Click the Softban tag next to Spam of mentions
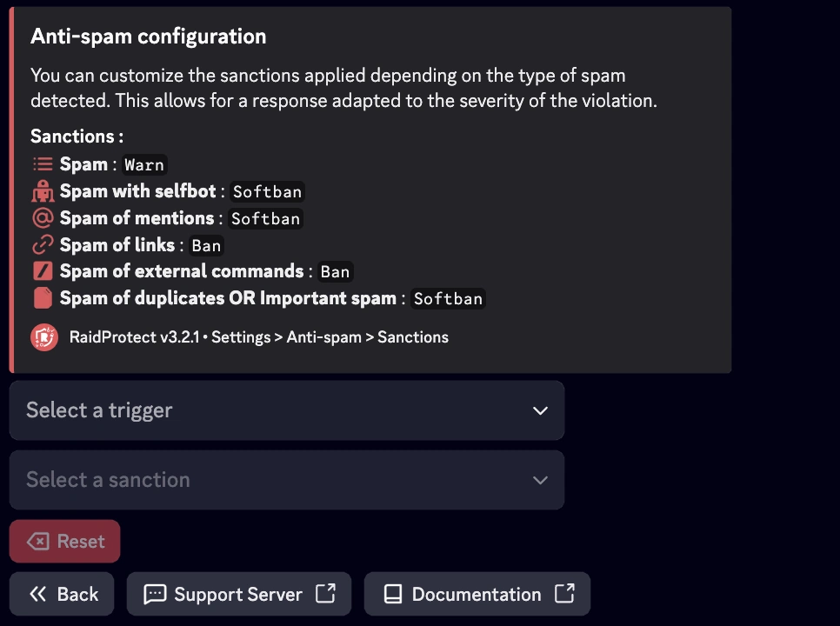The image size is (840, 626). point(265,219)
